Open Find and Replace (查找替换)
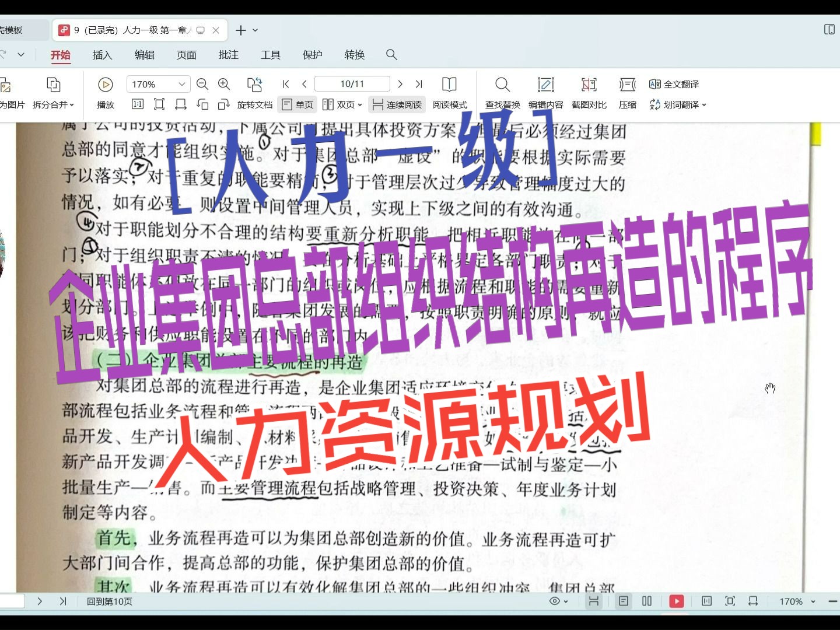 click(x=501, y=93)
